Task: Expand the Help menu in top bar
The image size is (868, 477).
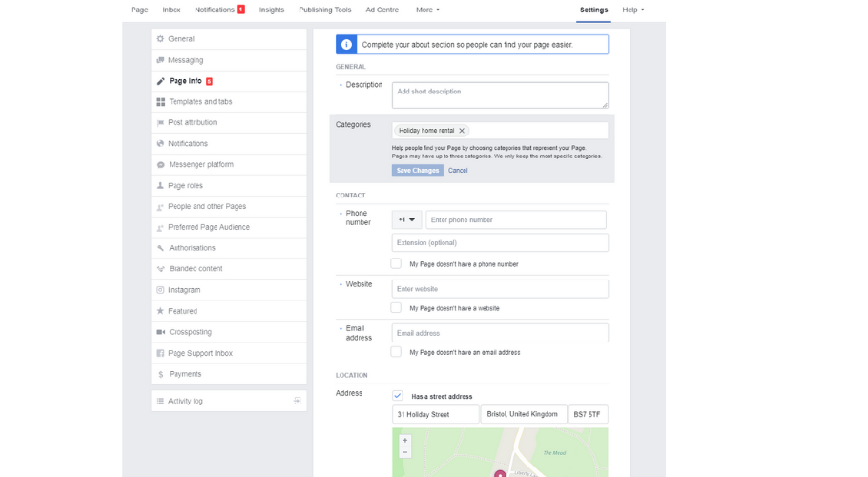Action: 633,10
